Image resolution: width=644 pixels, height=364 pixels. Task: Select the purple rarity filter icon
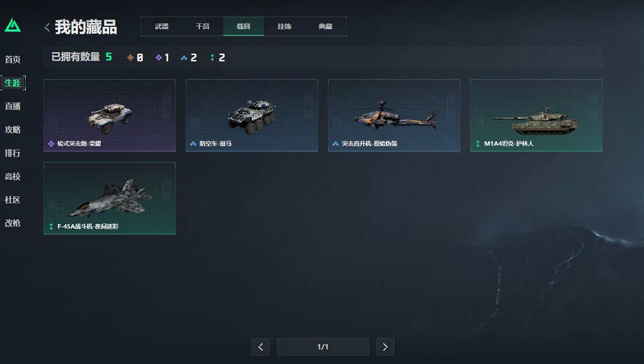click(159, 57)
